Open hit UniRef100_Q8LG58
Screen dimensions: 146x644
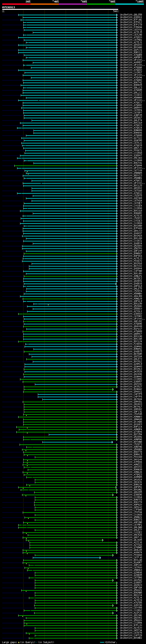[131, 15]
